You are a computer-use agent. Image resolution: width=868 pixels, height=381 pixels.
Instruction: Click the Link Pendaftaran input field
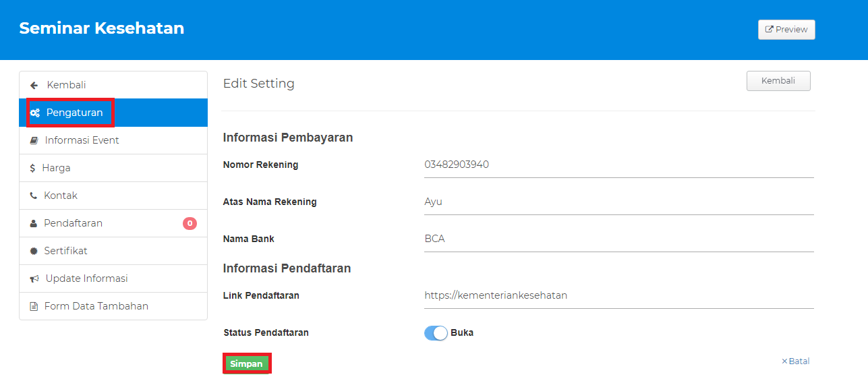[x=618, y=296]
